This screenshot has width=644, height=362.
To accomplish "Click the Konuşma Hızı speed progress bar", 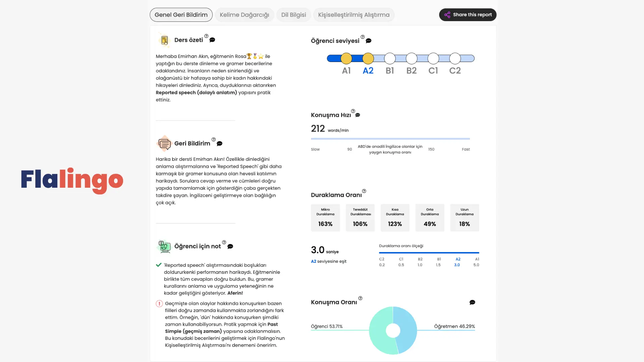I will (390, 139).
